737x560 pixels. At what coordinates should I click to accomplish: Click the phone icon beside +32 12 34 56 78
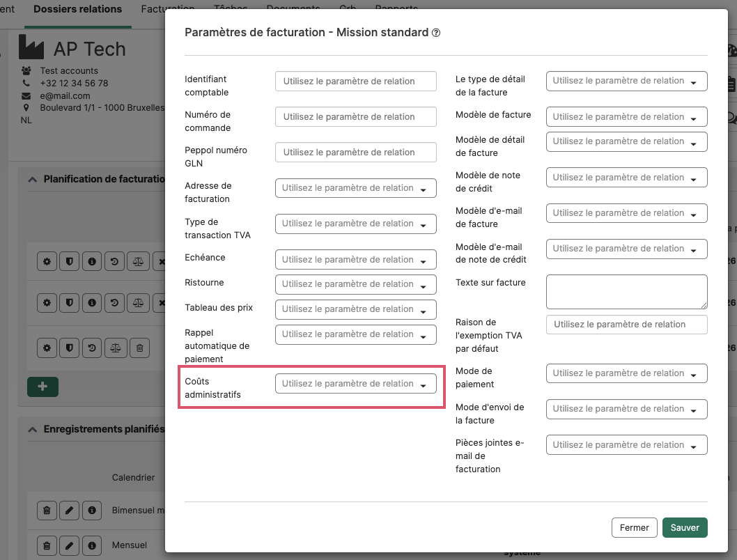tap(26, 83)
